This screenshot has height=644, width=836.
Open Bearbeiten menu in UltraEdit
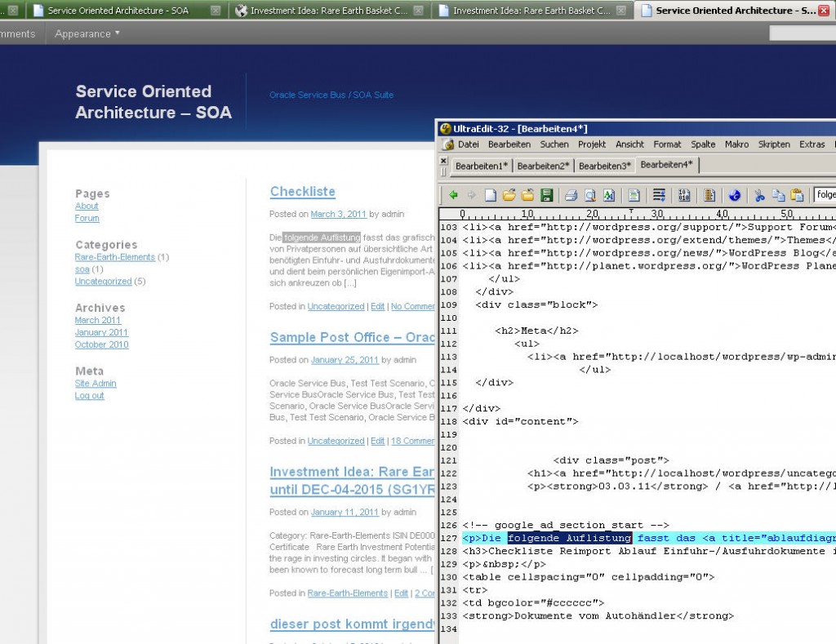coord(509,144)
